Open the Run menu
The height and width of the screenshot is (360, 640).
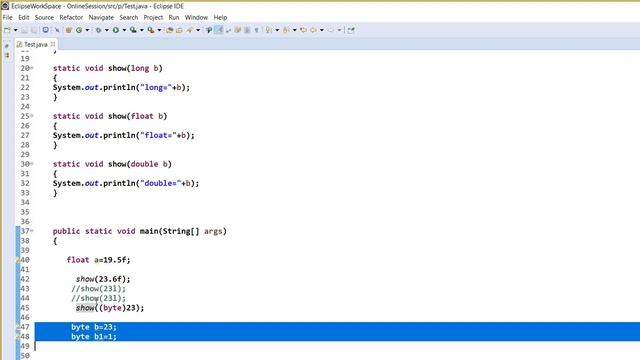click(174, 18)
